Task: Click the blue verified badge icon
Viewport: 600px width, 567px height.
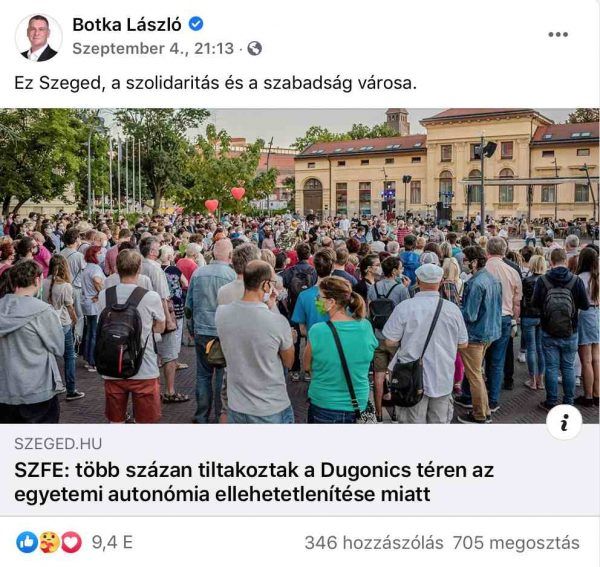Action: [x=196, y=24]
